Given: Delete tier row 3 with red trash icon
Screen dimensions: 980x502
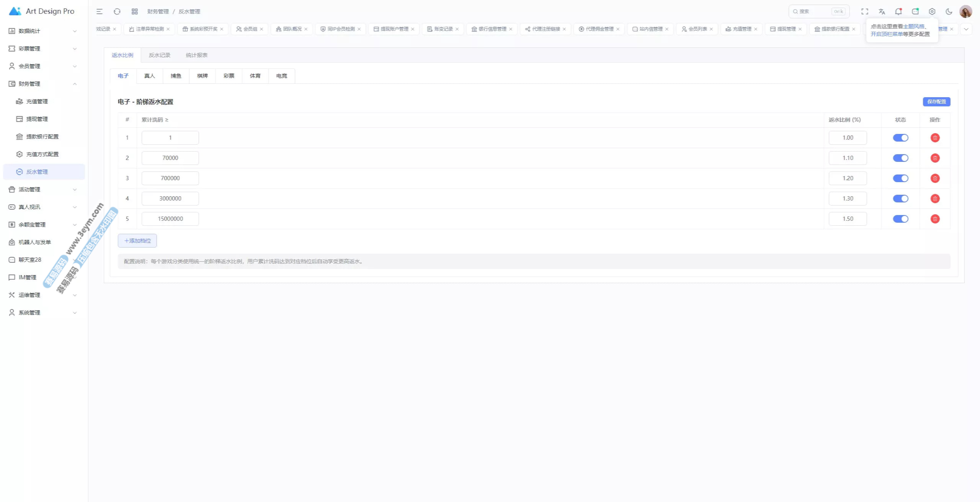Looking at the screenshot, I should coord(935,178).
